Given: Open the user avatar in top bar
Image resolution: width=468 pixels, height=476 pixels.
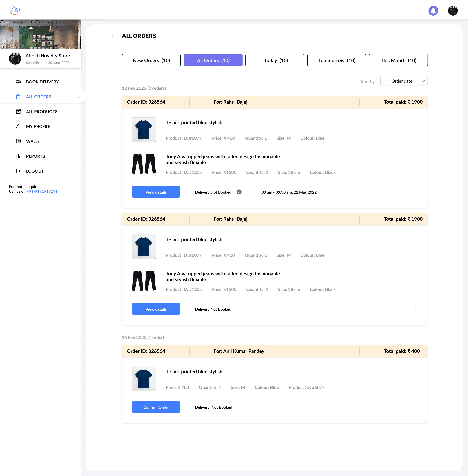Looking at the screenshot, I should (x=453, y=11).
